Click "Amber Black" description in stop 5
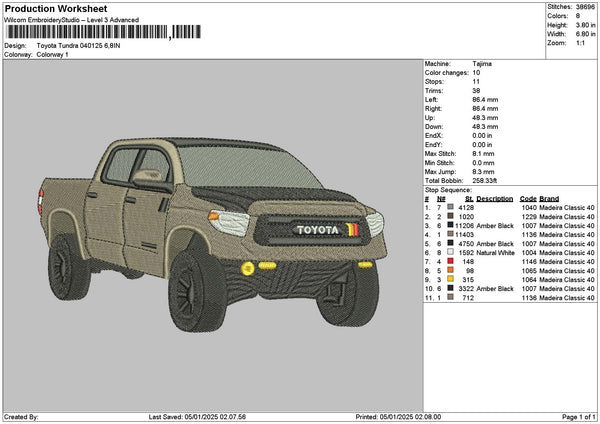Viewport: 600px width, 424px height. [495, 243]
